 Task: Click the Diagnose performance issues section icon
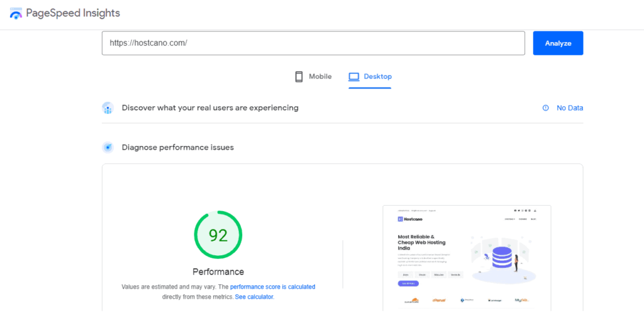pos(108,148)
